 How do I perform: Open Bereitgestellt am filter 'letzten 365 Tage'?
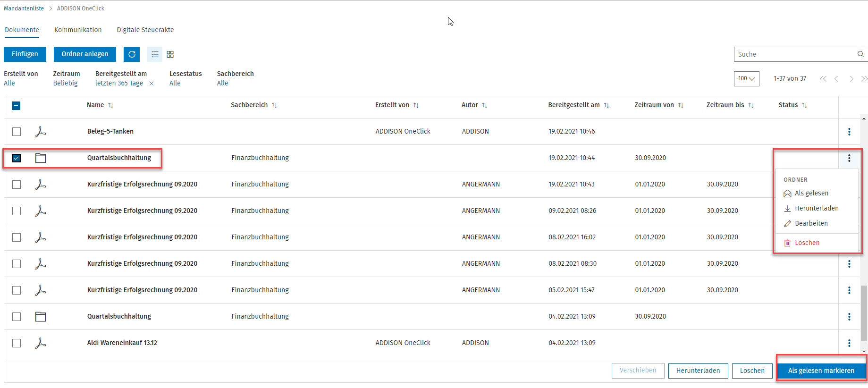119,84
